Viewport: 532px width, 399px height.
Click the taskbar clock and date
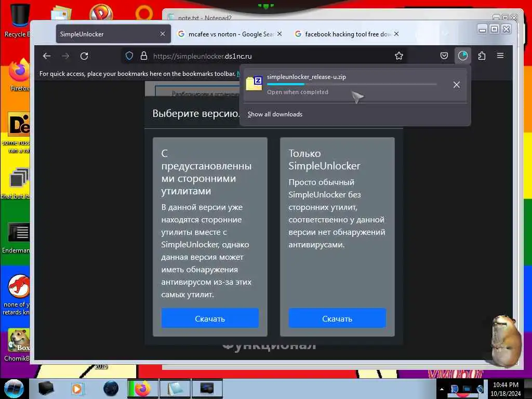(506, 389)
